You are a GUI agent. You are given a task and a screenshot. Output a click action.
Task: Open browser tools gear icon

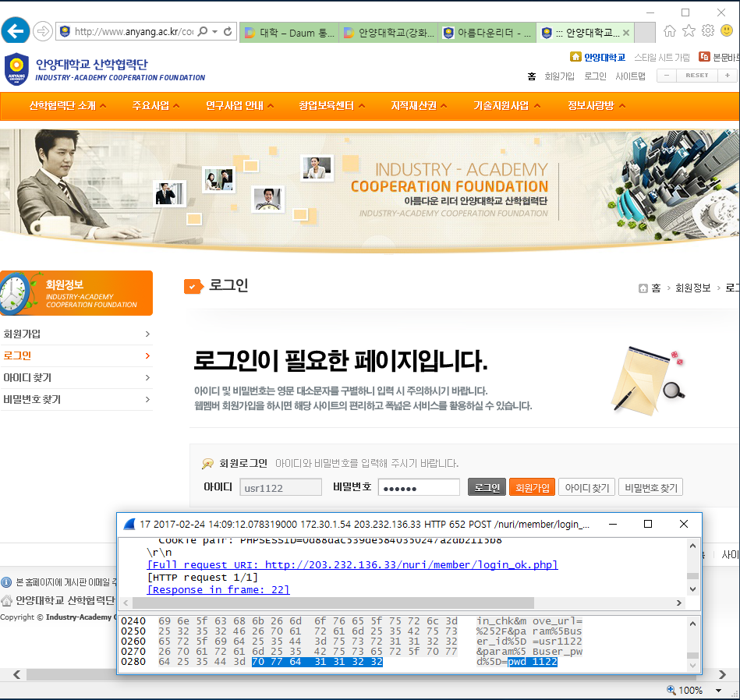[x=708, y=31]
